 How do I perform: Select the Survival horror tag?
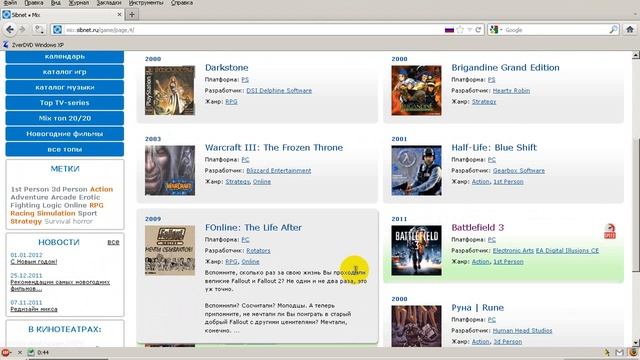pos(69,221)
